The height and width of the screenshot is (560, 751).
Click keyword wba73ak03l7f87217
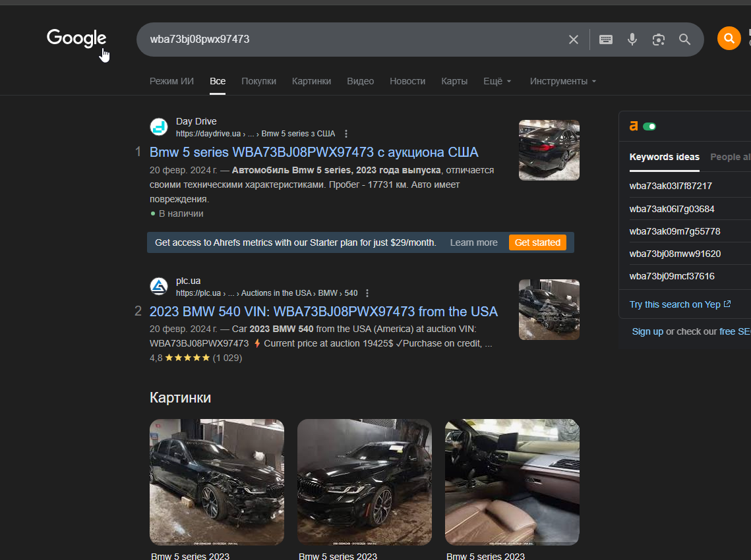(671, 186)
